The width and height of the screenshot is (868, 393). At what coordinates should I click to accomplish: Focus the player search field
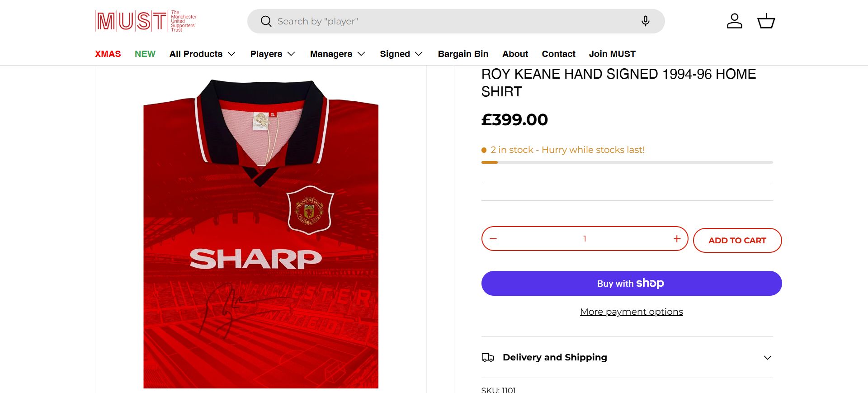pyautogui.click(x=452, y=21)
